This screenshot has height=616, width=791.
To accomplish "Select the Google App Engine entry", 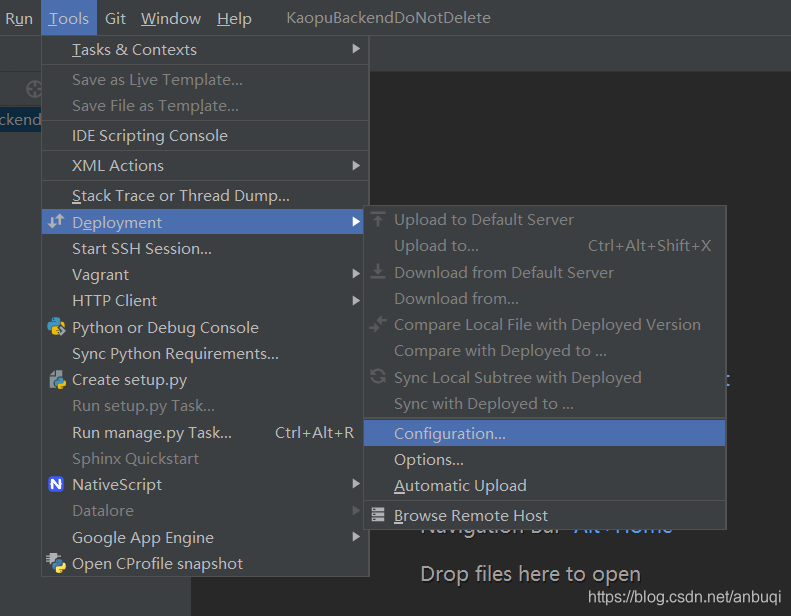I will point(205,537).
